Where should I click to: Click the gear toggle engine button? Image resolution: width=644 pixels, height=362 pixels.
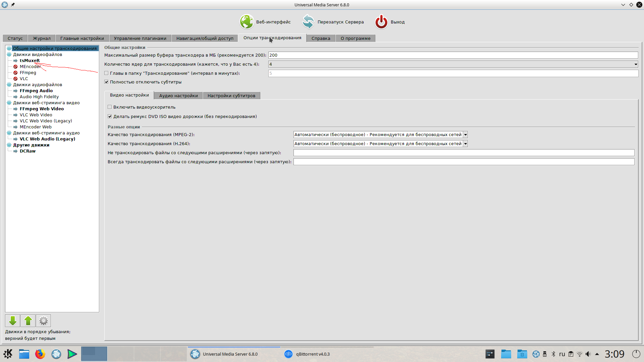click(44, 321)
